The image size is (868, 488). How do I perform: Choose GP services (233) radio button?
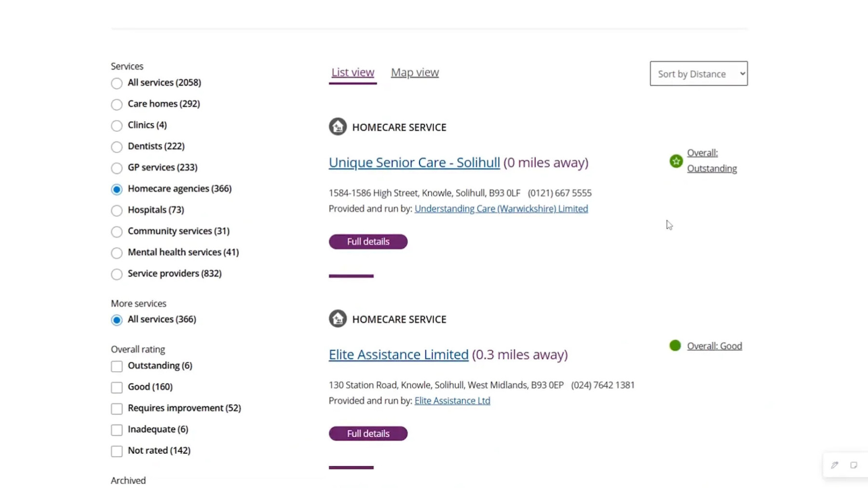tap(117, 168)
